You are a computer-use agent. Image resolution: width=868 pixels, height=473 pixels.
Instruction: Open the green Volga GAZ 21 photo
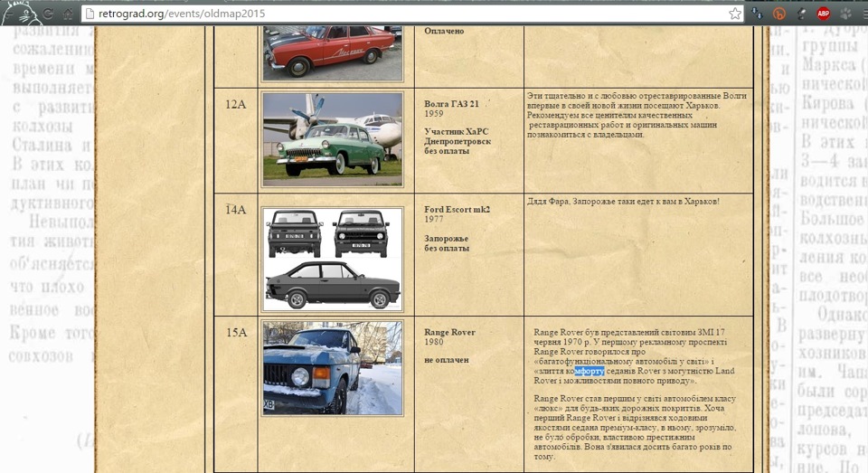point(332,139)
